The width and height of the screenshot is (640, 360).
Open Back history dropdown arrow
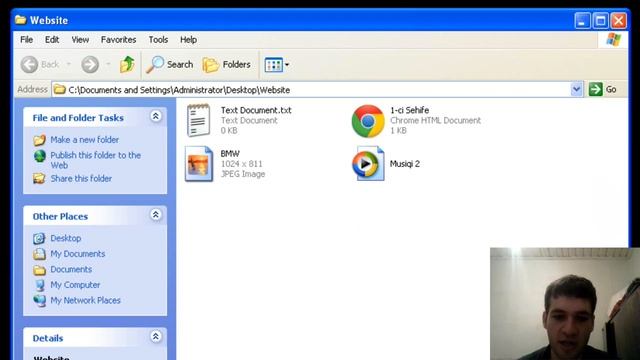pos(69,64)
